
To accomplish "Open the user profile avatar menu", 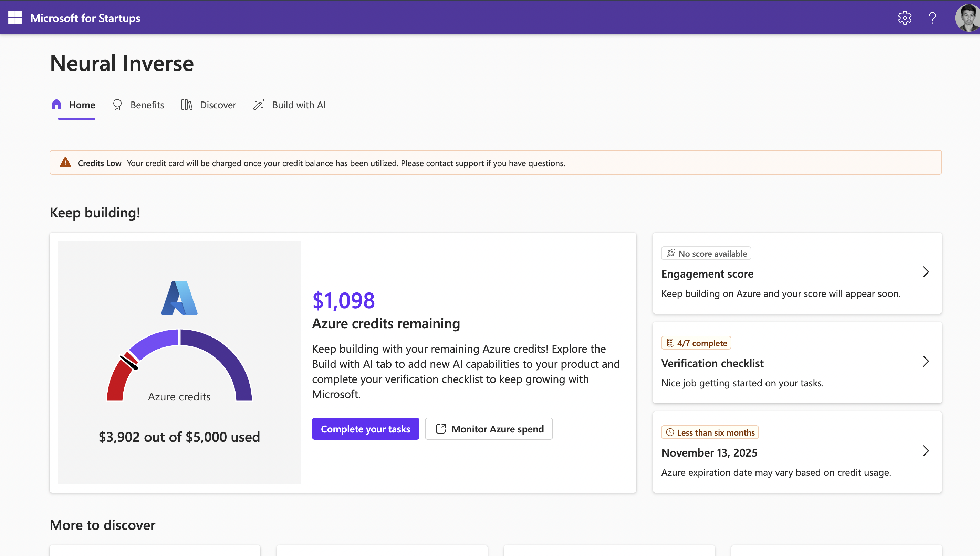I will 967,18.
